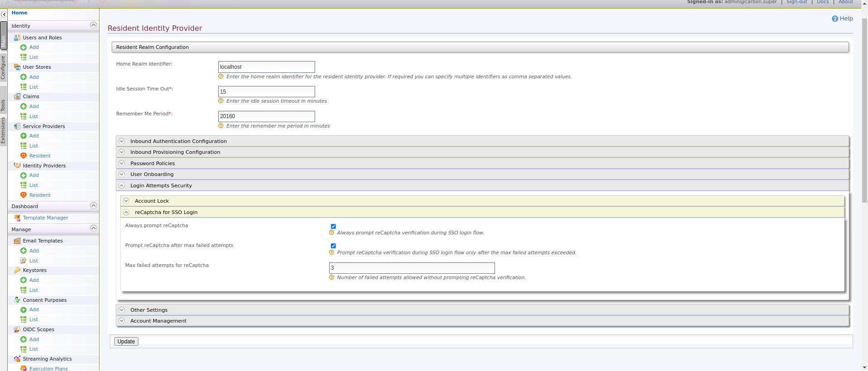
Task: Open the Main vertical tab
Action: coord(3,36)
